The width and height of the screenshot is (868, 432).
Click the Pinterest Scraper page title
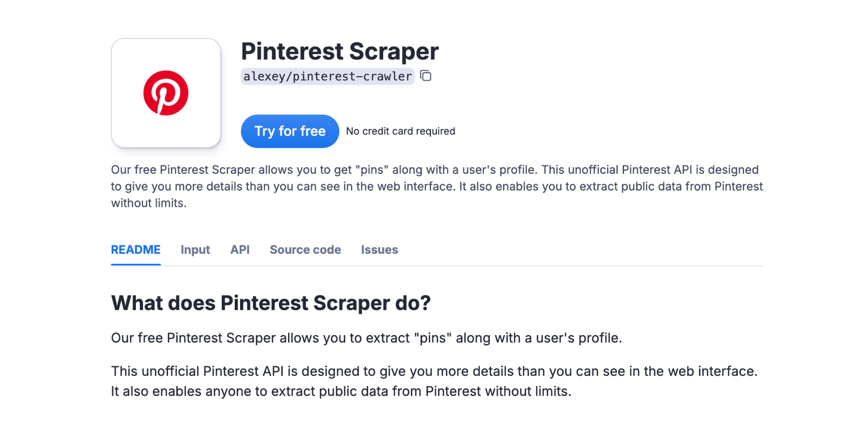click(x=339, y=51)
